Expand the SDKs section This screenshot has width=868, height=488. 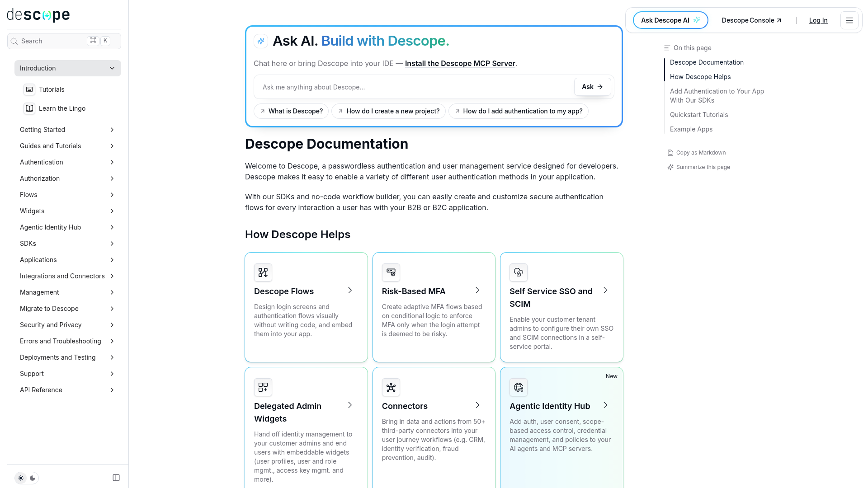point(68,244)
